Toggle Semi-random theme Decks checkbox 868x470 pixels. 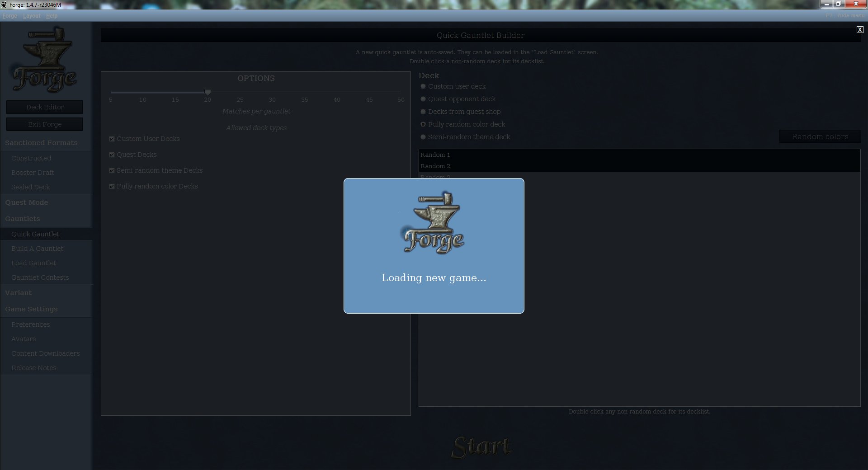[112, 170]
